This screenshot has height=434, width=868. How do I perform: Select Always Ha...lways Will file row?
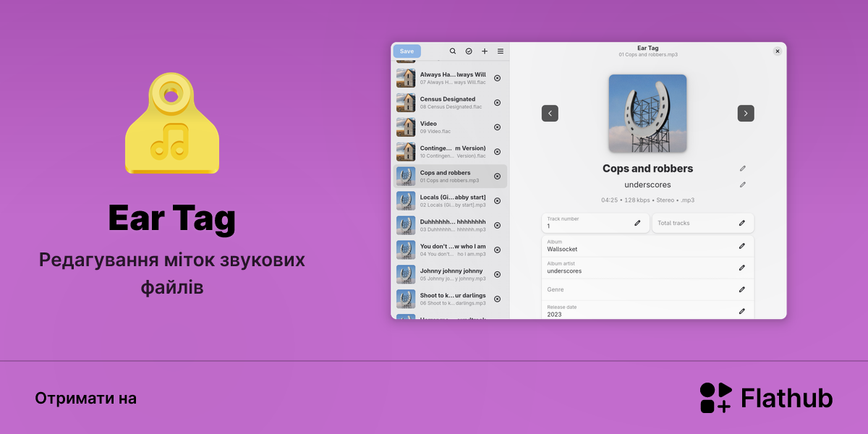(x=450, y=78)
